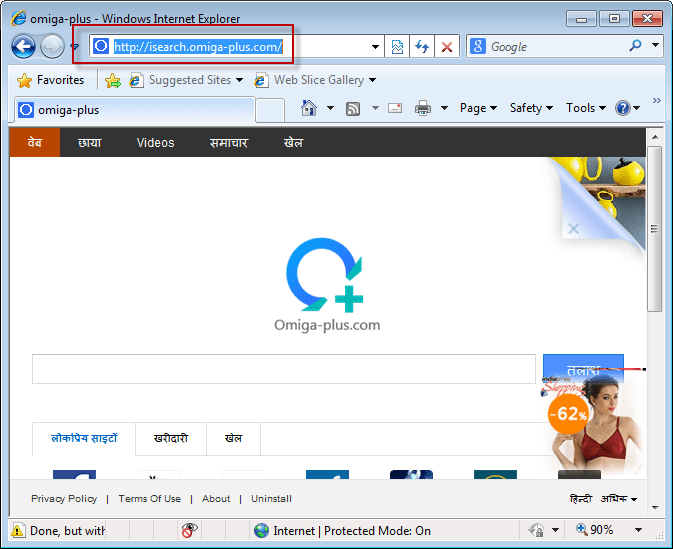673x549 pixels.
Task: Click the search magnifier icon
Action: coord(635,45)
